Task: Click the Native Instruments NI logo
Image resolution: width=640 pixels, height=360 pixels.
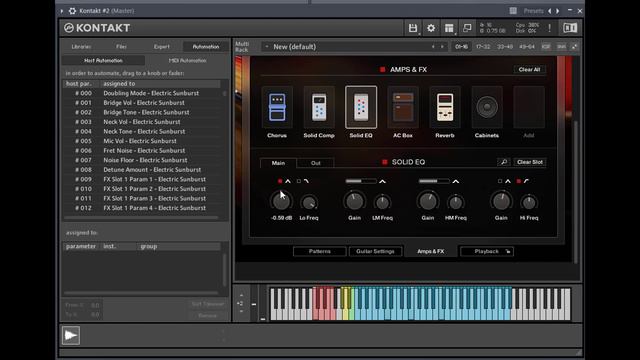Action: point(570,28)
